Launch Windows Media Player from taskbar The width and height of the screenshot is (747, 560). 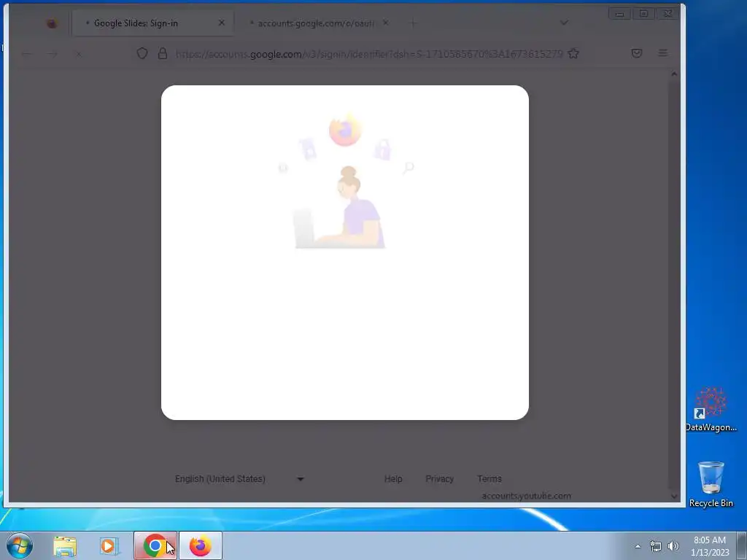pos(109,545)
